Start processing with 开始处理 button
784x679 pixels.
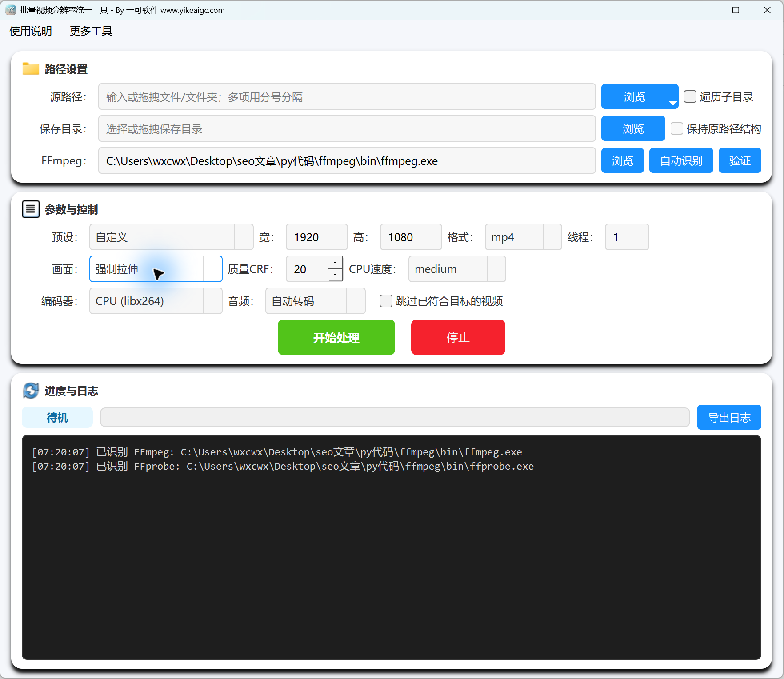click(336, 337)
